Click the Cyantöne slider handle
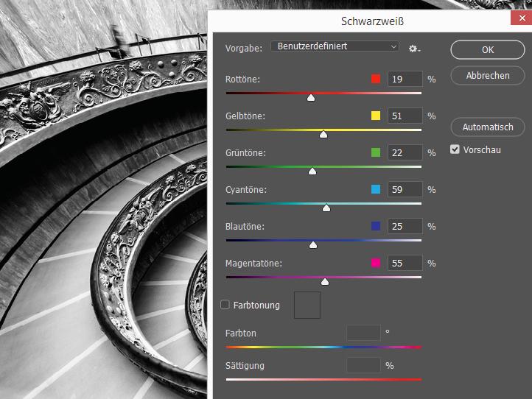Viewport: 532px width, 399px height. (x=326, y=208)
